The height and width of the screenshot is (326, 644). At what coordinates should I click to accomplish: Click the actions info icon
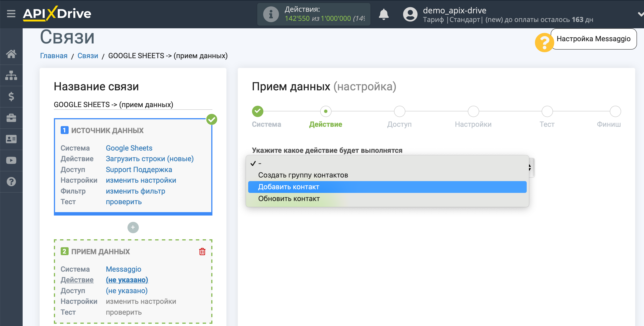pos(271,14)
